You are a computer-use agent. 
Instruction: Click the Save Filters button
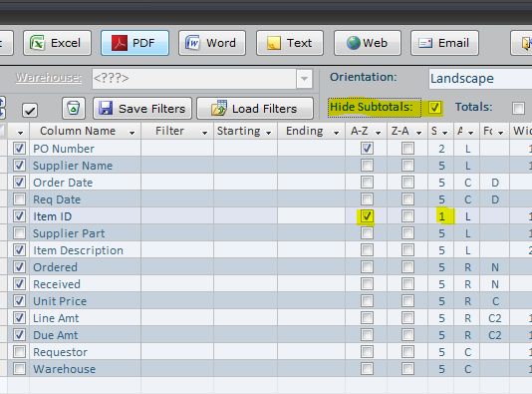coord(142,109)
